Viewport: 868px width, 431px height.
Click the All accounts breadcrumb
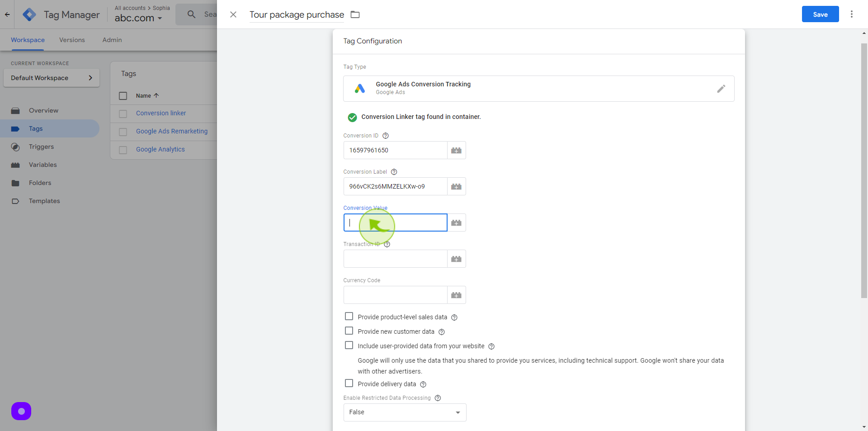coord(130,8)
